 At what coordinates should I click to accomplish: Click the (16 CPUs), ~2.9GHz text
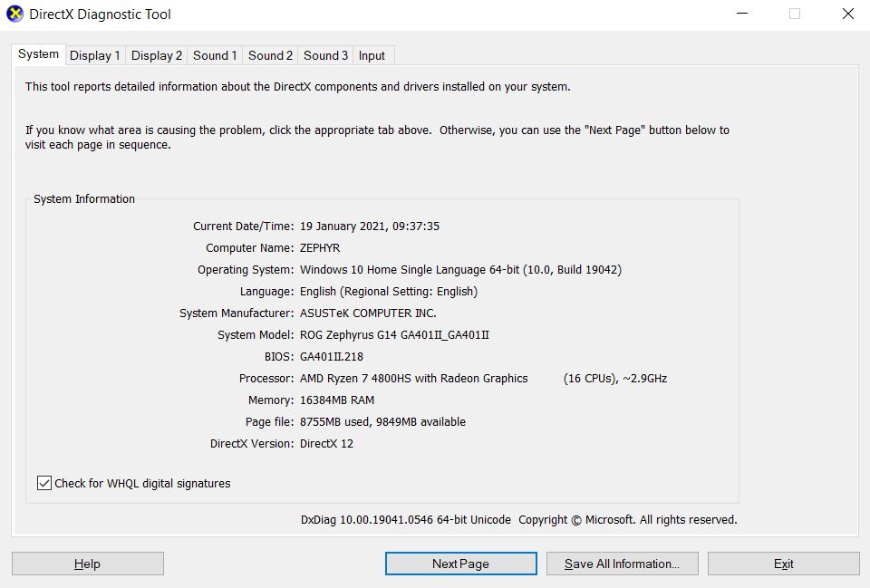[614, 379]
